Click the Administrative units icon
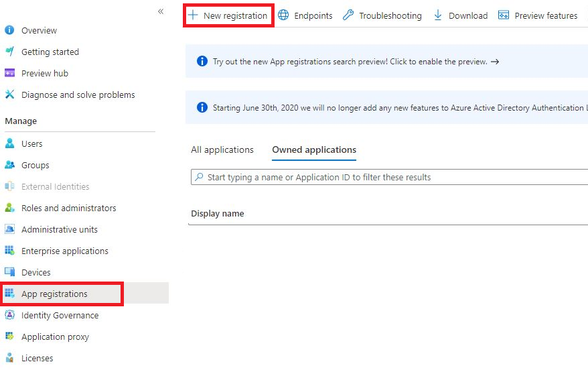Screen dimensions: 588x370 coord(10,229)
